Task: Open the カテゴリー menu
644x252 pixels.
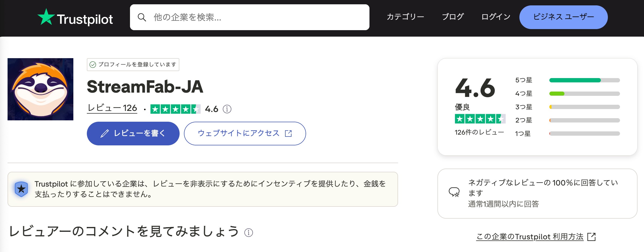Action: (x=405, y=17)
